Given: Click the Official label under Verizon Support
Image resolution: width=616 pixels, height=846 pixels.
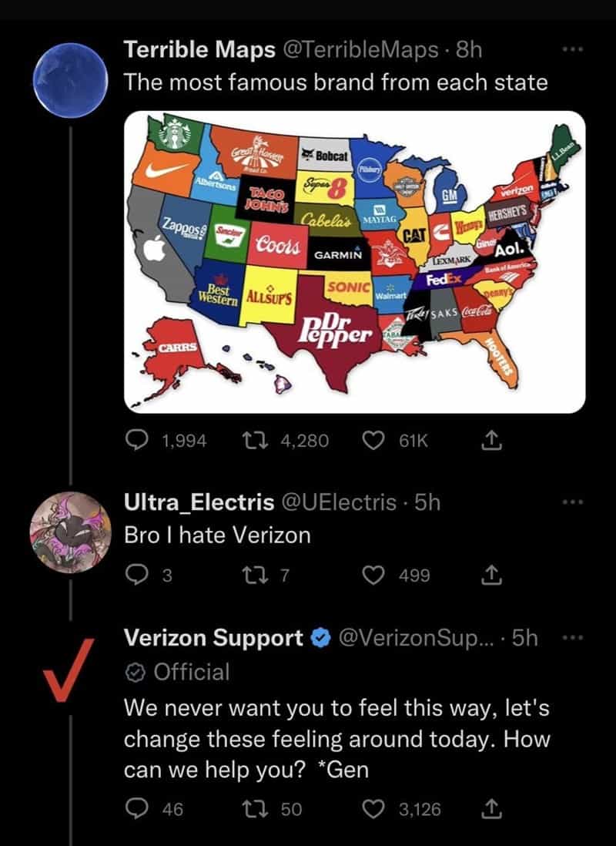Looking at the screenshot, I should (x=177, y=672).
